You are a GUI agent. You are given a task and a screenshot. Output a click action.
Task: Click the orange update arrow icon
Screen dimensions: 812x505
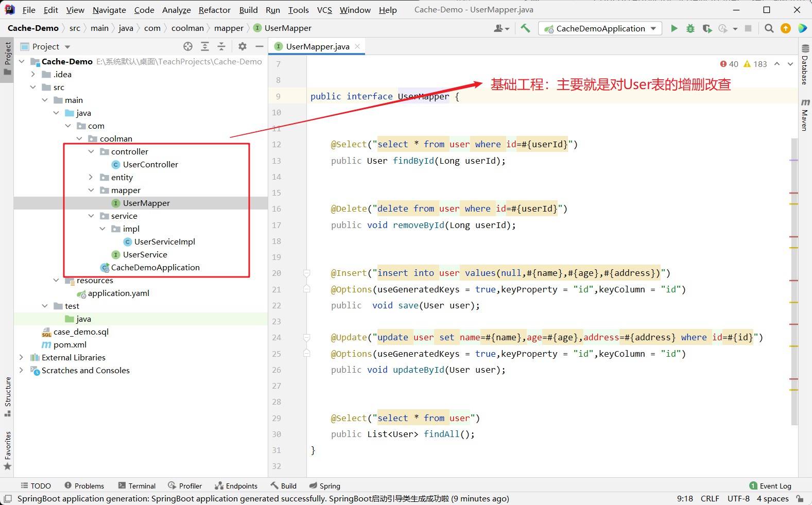point(785,28)
